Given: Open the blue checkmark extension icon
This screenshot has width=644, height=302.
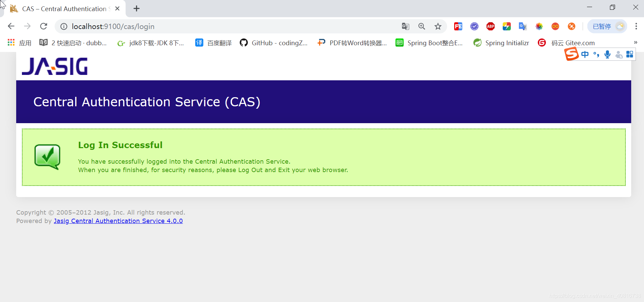Looking at the screenshot, I should pos(474,26).
